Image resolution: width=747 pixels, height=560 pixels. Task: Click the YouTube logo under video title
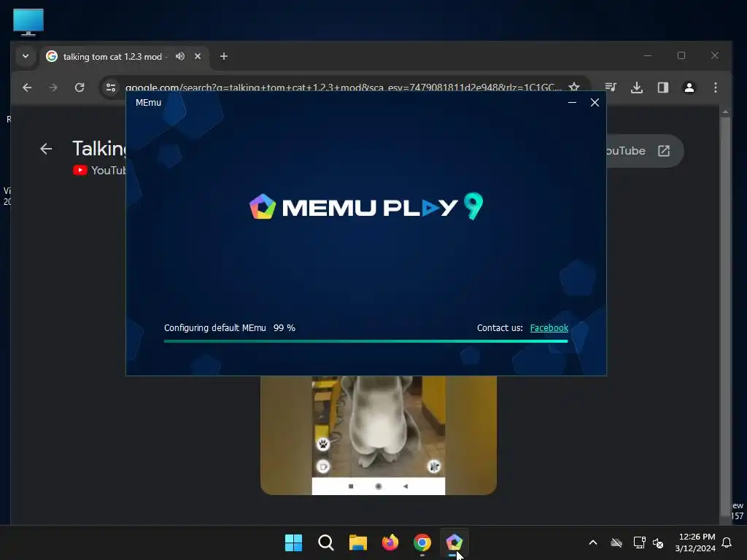[80, 170]
